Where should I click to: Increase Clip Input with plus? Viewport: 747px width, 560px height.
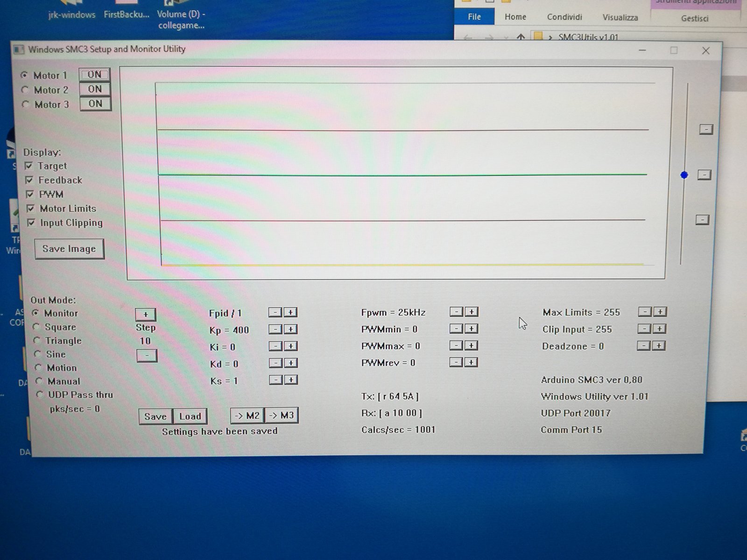[x=660, y=329]
